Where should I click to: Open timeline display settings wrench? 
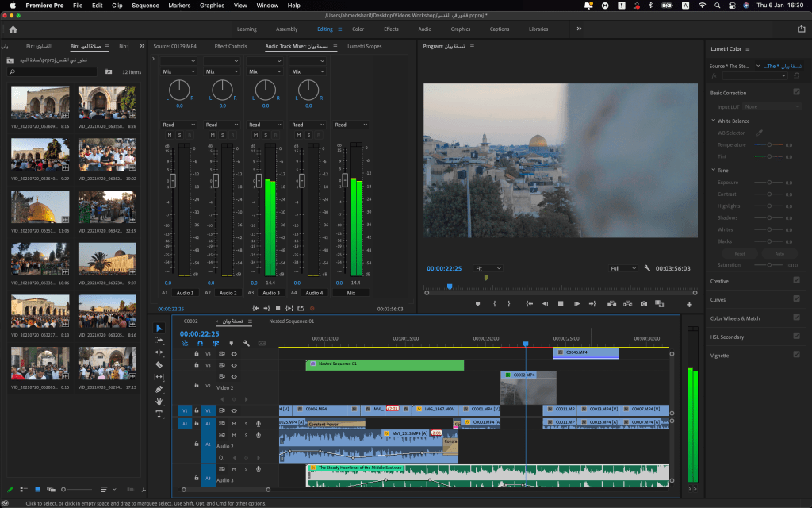247,344
